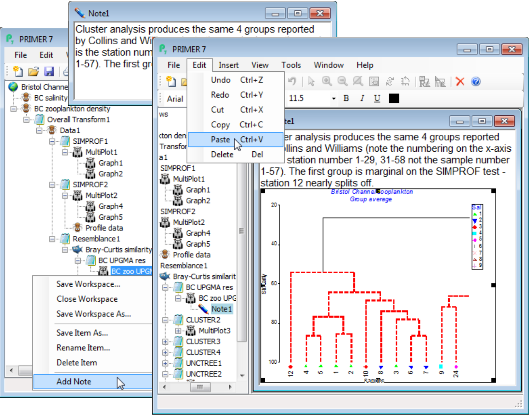532x417 pixels.
Task: Choose Delete Item in context menu
Action: point(77,363)
